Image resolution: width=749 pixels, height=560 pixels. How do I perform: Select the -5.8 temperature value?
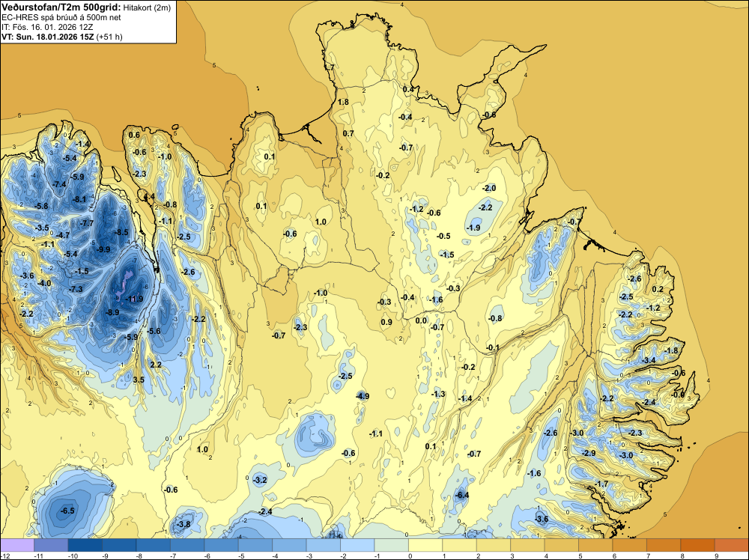(x=41, y=206)
